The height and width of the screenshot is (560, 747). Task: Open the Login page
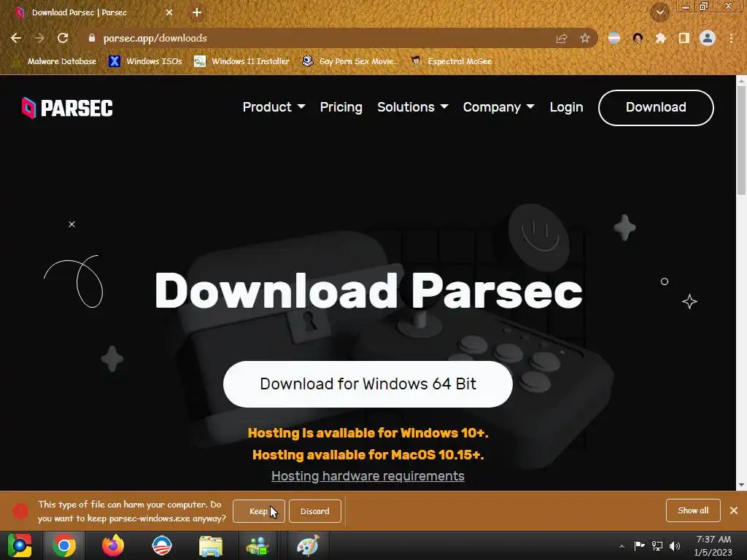click(x=566, y=107)
